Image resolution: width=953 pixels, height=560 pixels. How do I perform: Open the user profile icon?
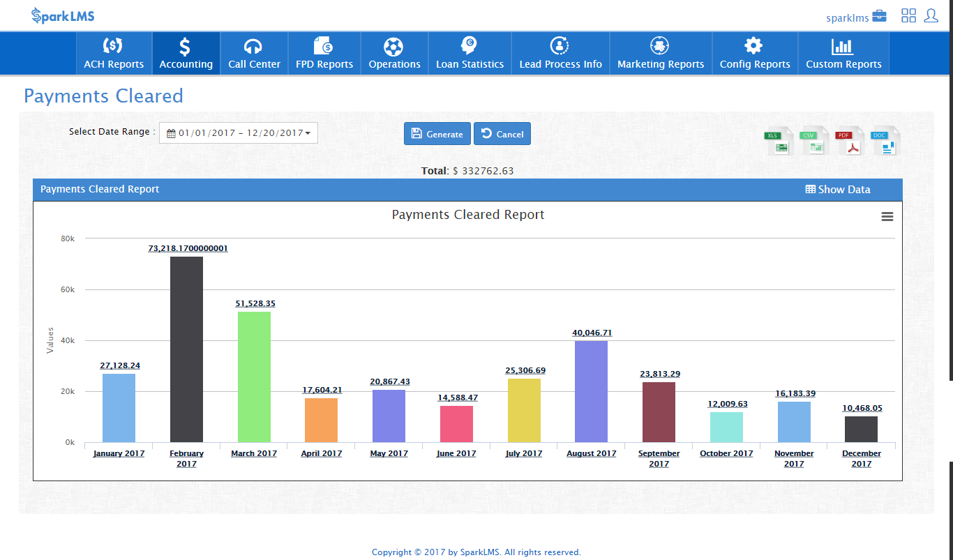click(x=931, y=15)
